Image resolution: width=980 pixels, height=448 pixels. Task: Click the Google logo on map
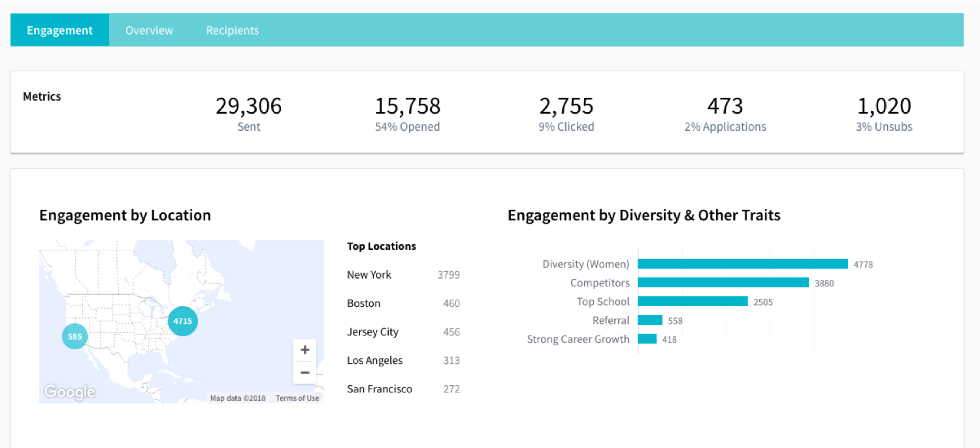pos(69,392)
